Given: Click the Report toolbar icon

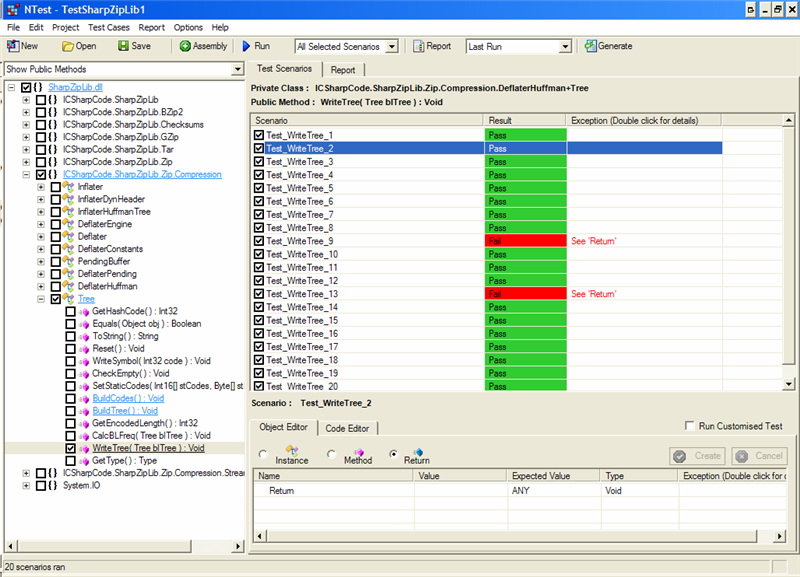Looking at the screenshot, I should (418, 46).
